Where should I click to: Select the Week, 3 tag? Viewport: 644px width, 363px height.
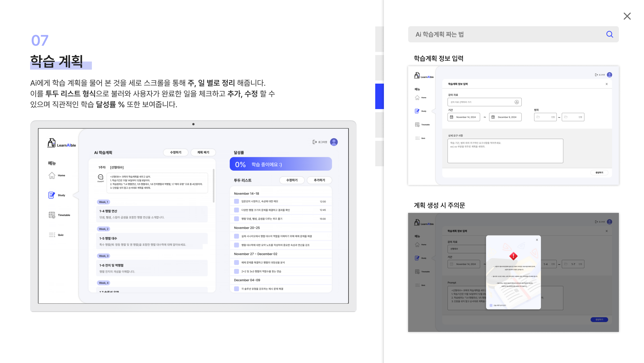pyautogui.click(x=103, y=256)
